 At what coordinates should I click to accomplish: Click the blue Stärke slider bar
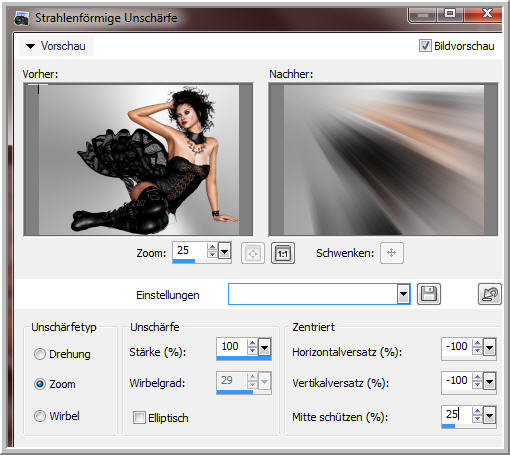point(244,358)
